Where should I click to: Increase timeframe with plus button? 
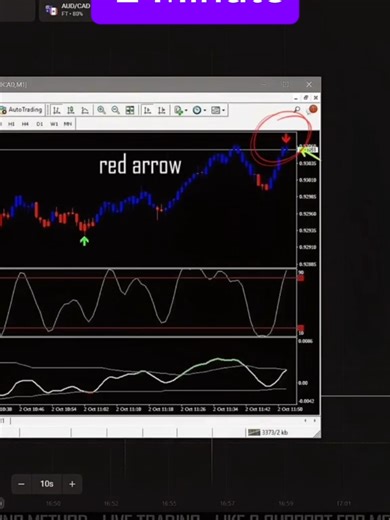72,484
